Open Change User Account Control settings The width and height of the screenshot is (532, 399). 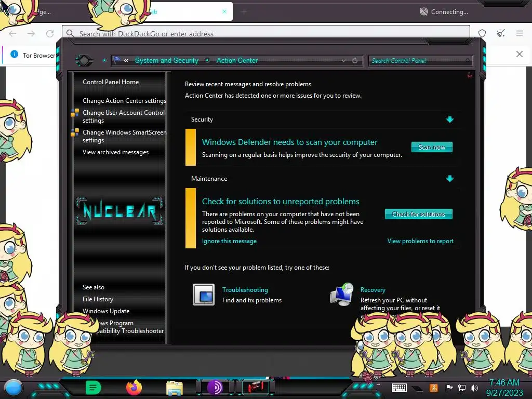pyautogui.click(x=124, y=116)
